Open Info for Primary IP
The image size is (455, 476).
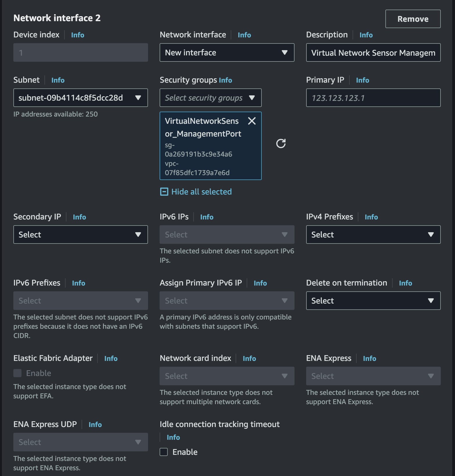(362, 80)
